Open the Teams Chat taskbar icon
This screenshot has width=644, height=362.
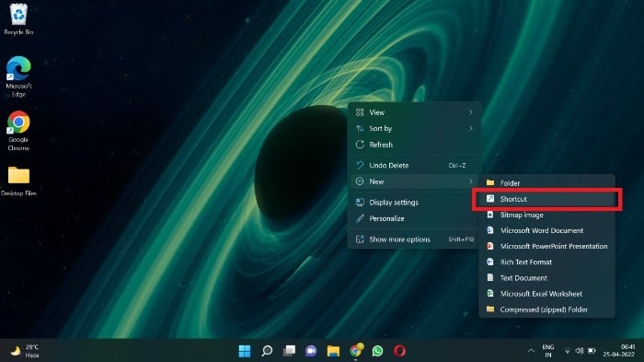[311, 351]
